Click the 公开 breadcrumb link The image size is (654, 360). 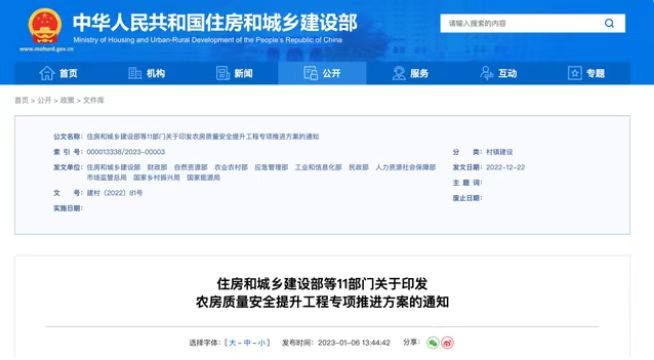44,100
